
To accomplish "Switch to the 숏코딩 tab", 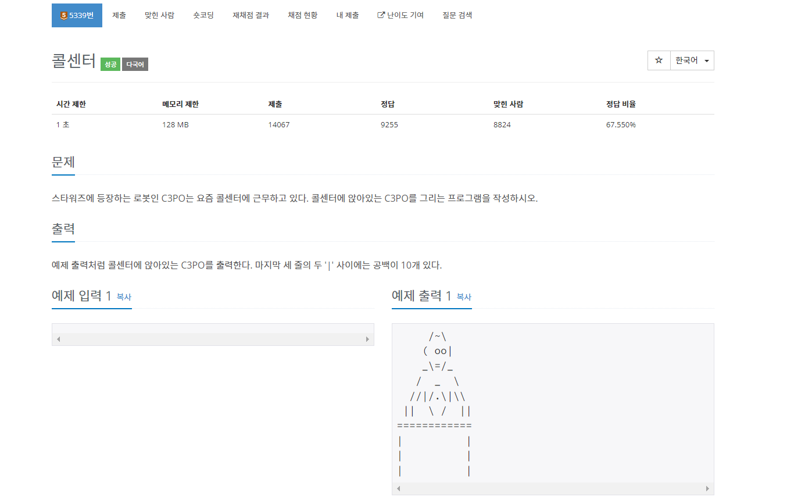I will coord(203,15).
